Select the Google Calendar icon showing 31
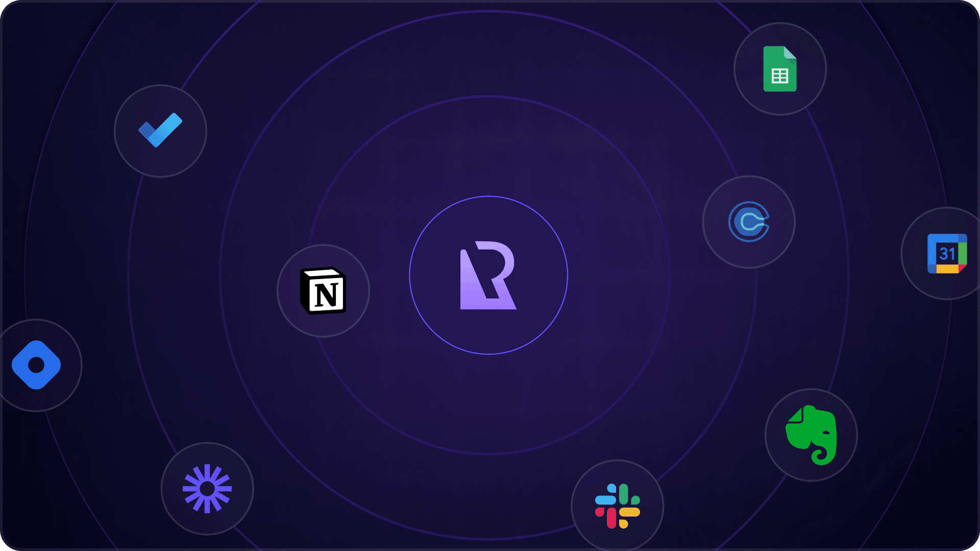980x551 pixels. pyautogui.click(x=947, y=254)
